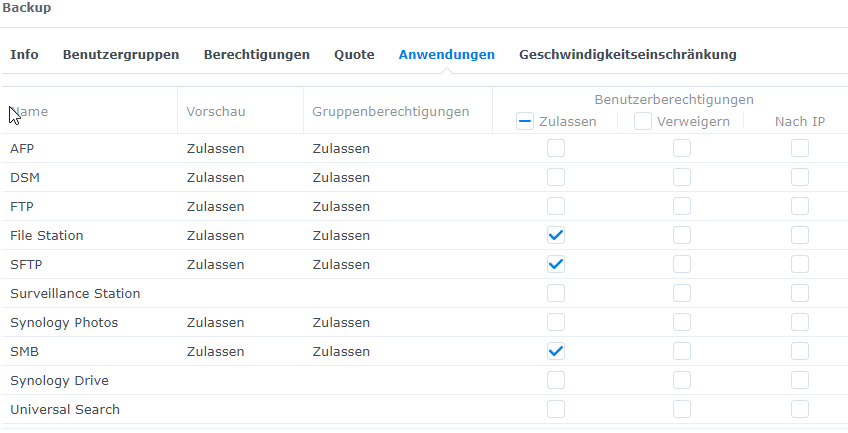Toggle the Zulassen header checkbox
The height and width of the screenshot is (433, 848).
[x=526, y=121]
